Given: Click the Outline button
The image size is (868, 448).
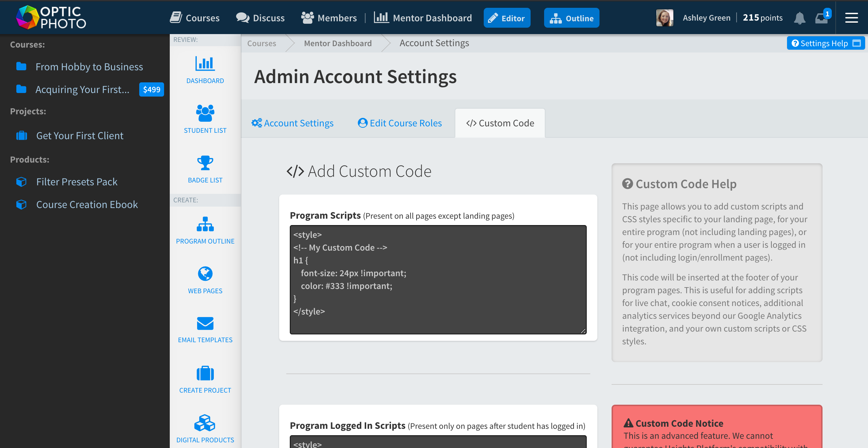Looking at the screenshot, I should 571,18.
